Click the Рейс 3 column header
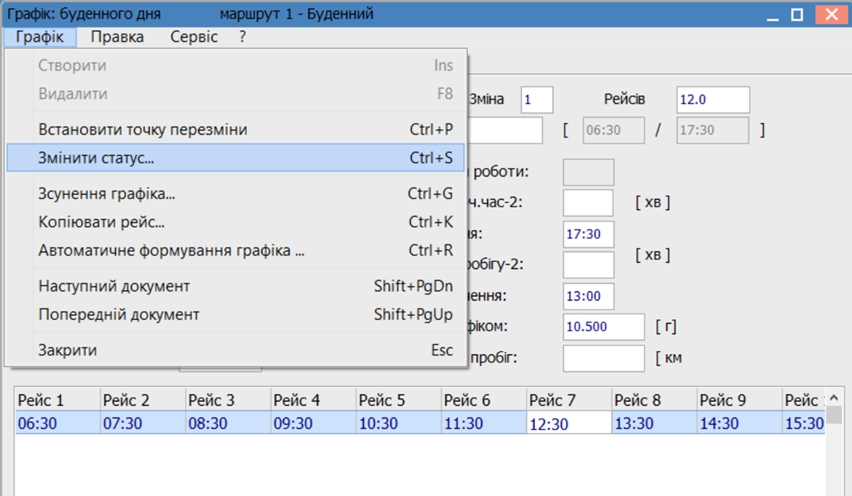 click(228, 400)
